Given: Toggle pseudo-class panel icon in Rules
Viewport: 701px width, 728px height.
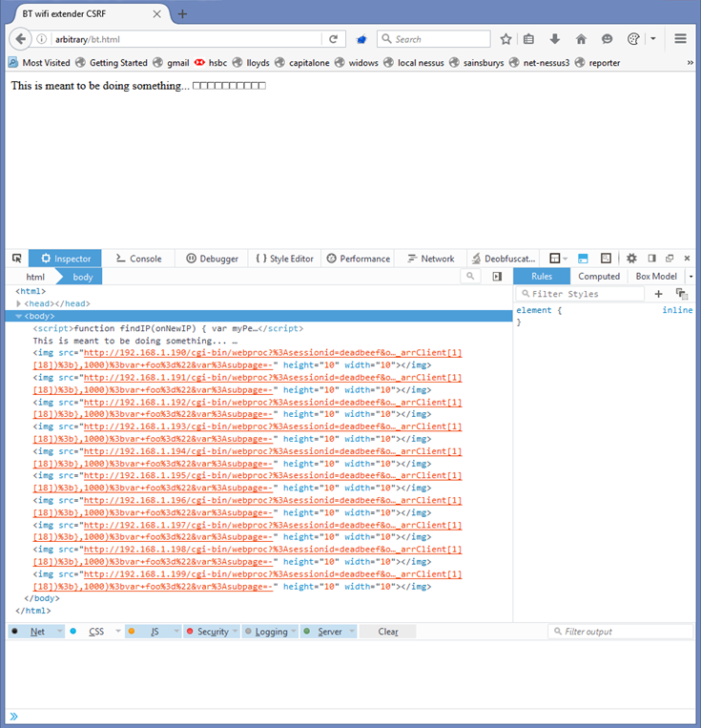Looking at the screenshot, I should [682, 294].
